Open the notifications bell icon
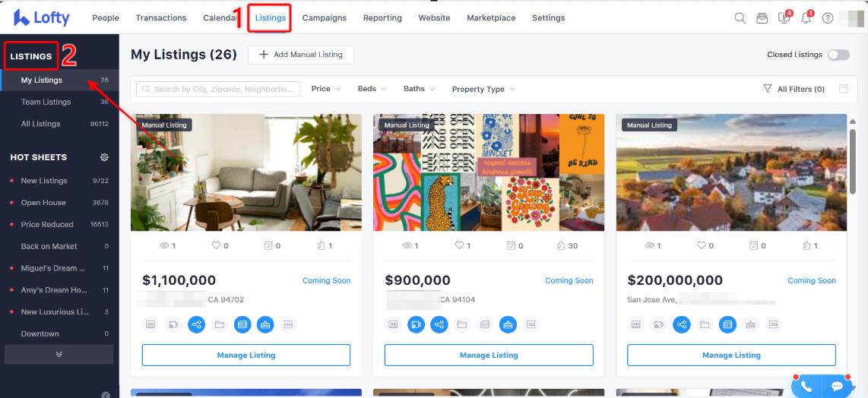 coord(806,17)
